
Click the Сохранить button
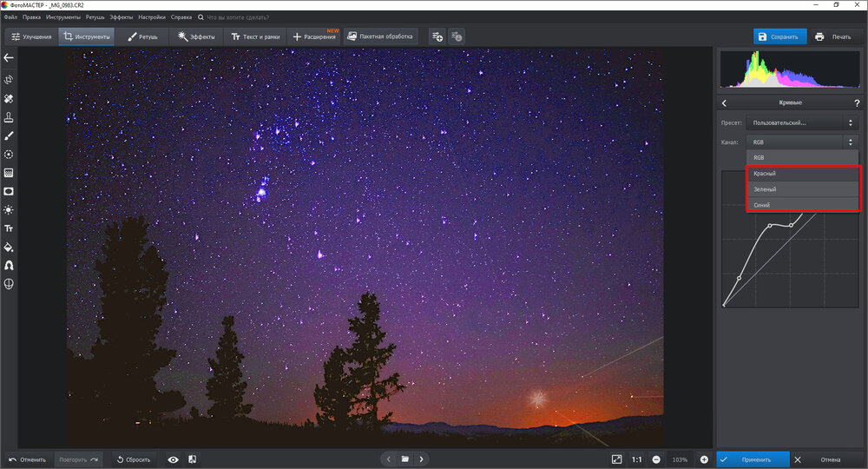[x=779, y=36]
